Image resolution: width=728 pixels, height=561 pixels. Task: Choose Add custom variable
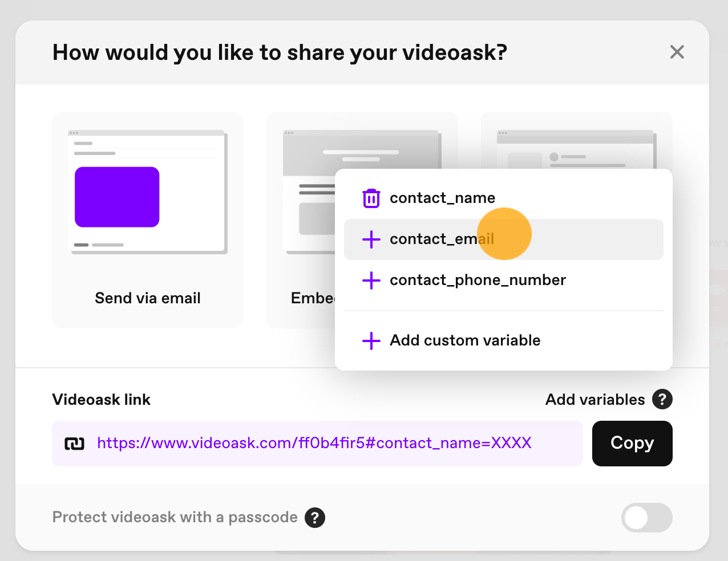click(x=503, y=341)
